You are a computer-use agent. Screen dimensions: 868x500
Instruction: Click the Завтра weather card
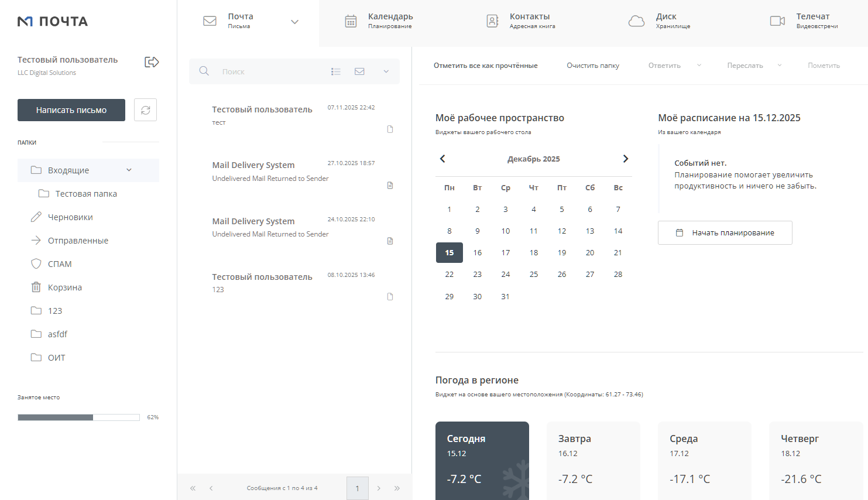593,461
